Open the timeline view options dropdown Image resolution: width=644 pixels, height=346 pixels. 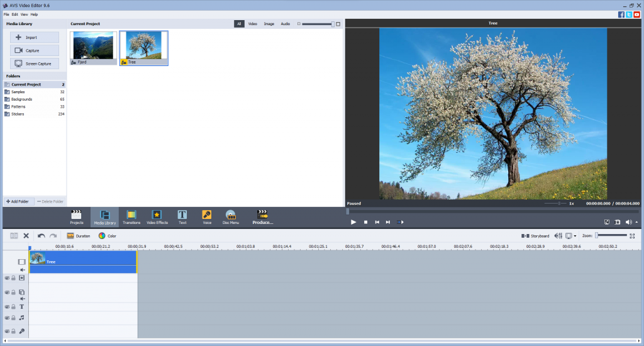tap(575, 236)
